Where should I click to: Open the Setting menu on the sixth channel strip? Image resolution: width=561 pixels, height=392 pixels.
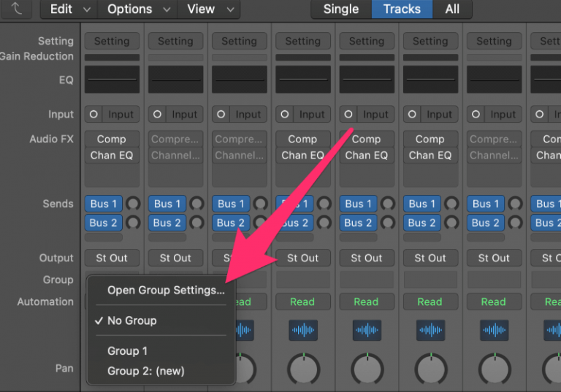point(430,41)
